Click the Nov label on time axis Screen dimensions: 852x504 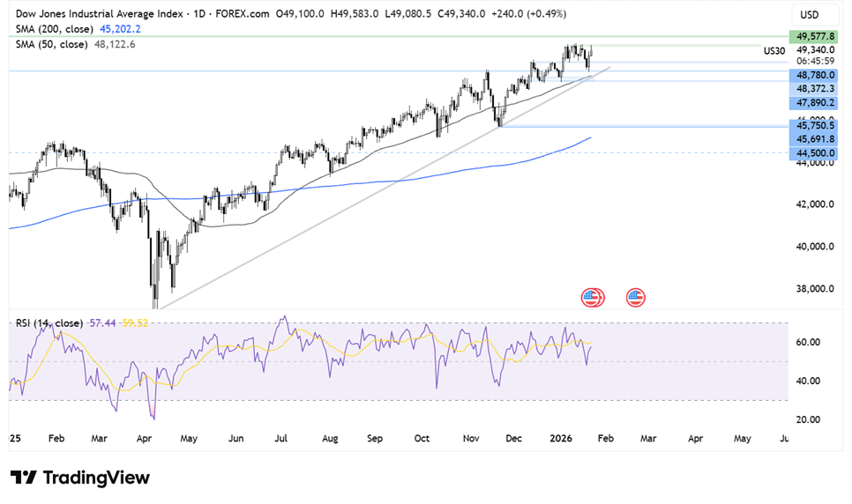click(471, 438)
